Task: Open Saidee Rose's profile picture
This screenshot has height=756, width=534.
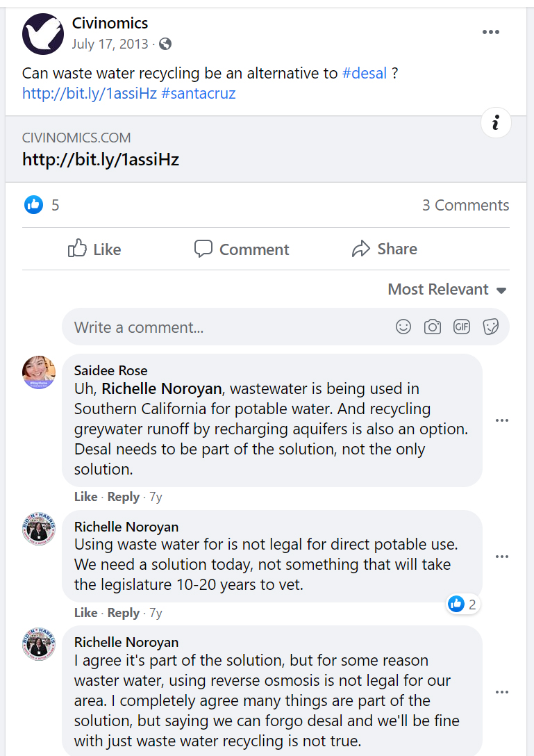Action: [x=39, y=372]
